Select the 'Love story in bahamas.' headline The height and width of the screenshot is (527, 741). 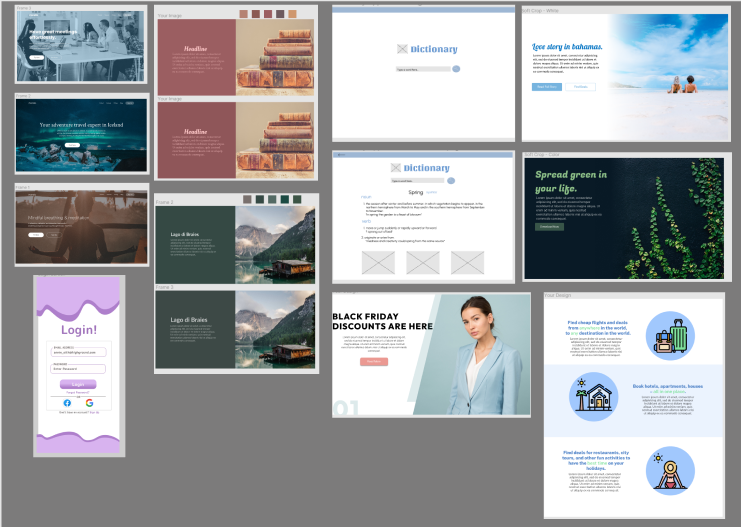(x=567, y=46)
